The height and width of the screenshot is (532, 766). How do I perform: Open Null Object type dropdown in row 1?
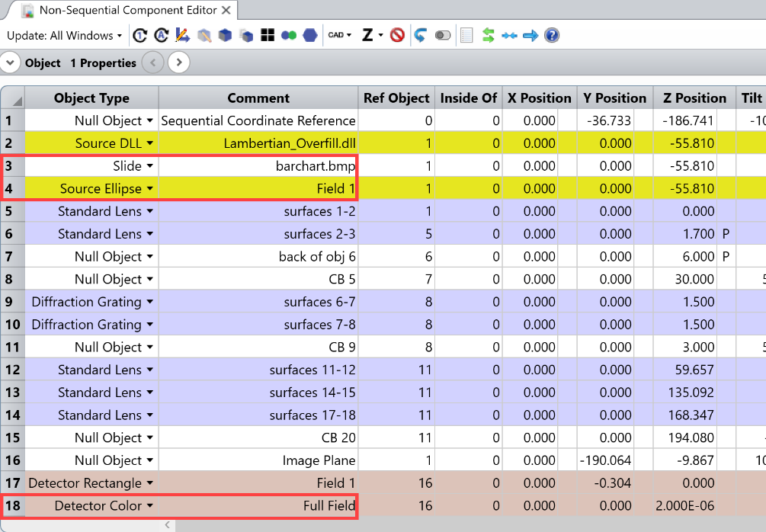[150, 120]
